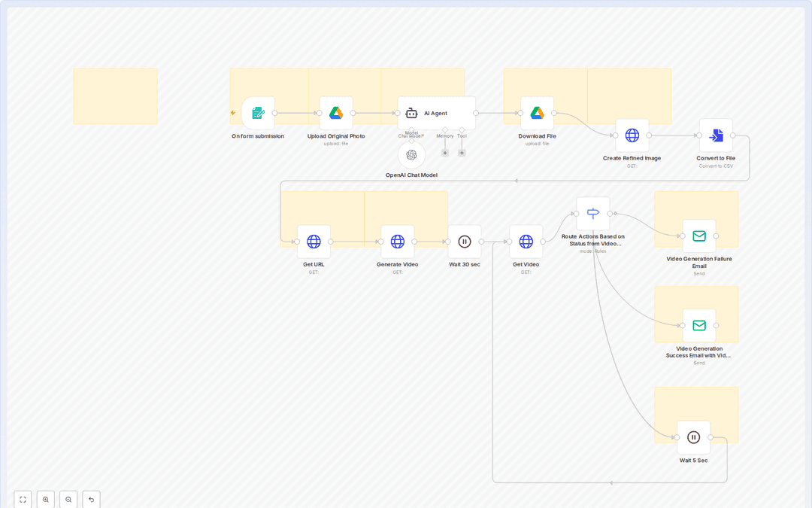Select the Wait 30 sec pause node
The image size is (812, 508).
(465, 242)
